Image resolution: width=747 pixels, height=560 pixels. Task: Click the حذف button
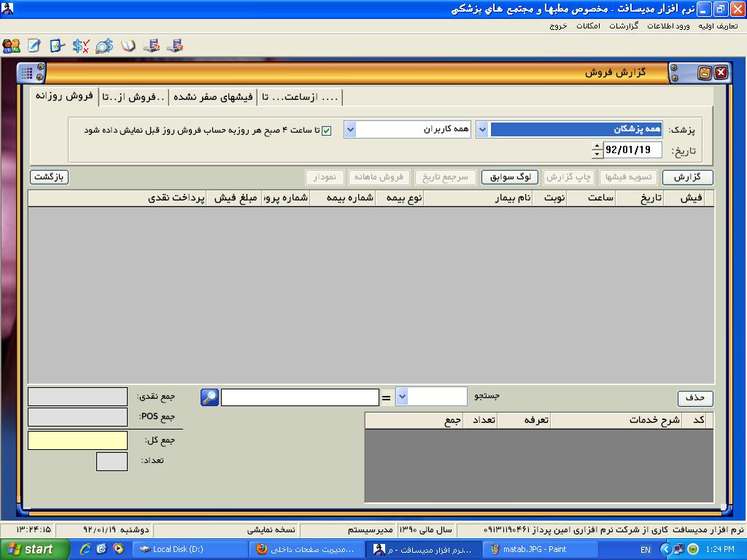pyautogui.click(x=695, y=398)
